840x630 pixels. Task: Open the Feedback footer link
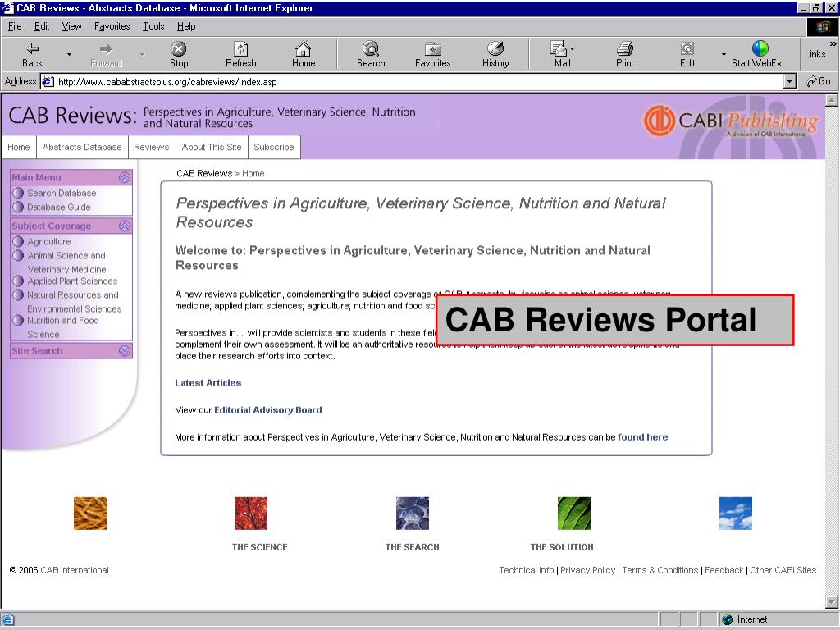[x=724, y=571]
